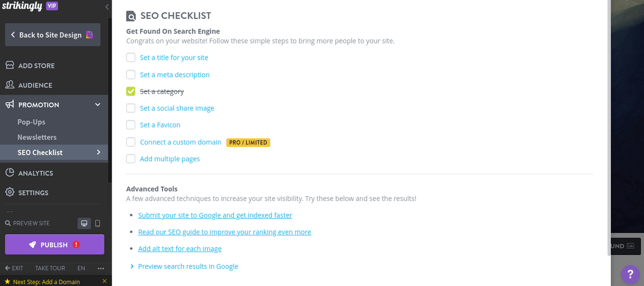Collapse the Promotion section chevron

point(98,105)
